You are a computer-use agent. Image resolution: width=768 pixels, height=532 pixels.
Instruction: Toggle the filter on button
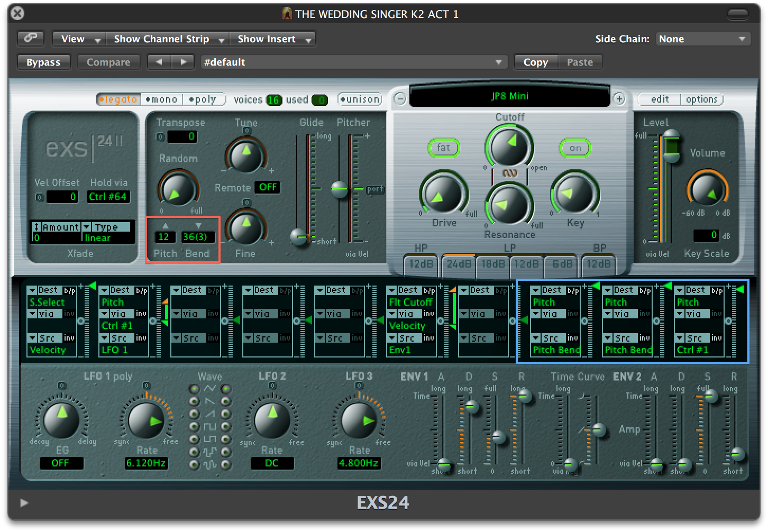[x=575, y=148]
